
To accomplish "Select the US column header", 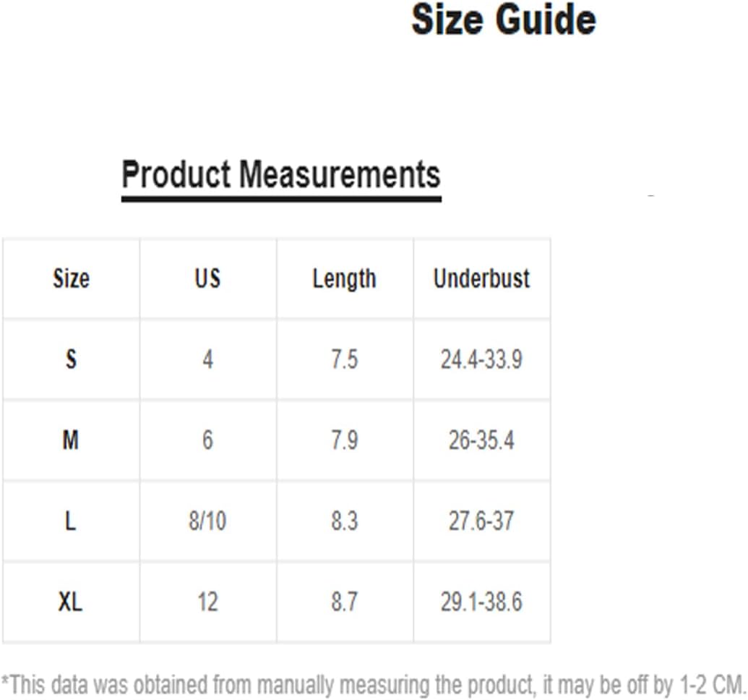I will [207, 278].
